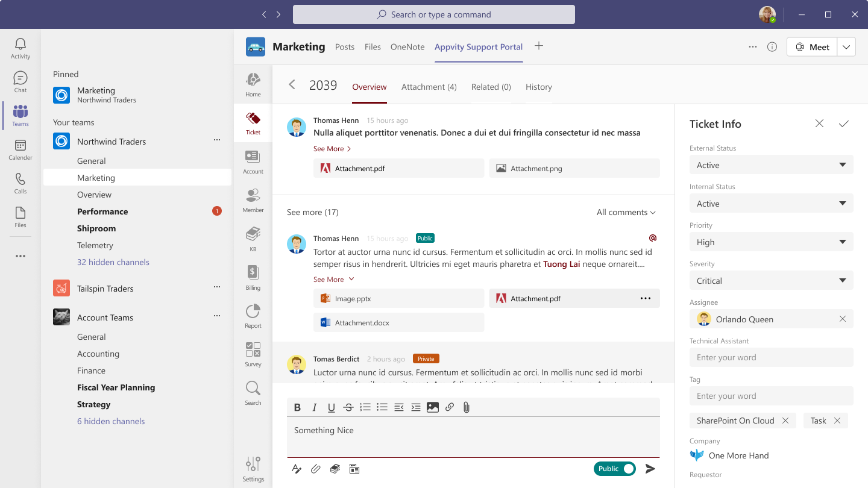Toggle italic formatting in the editor

pos(314,407)
